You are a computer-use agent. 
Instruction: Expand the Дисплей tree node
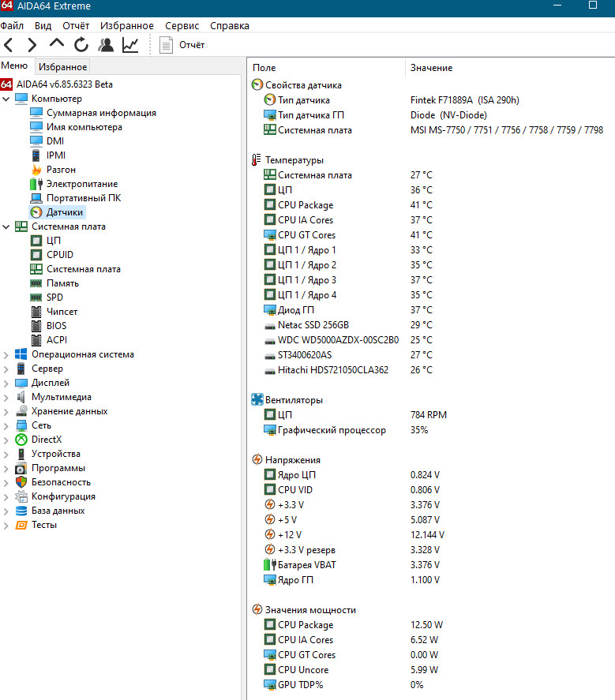click(6, 383)
